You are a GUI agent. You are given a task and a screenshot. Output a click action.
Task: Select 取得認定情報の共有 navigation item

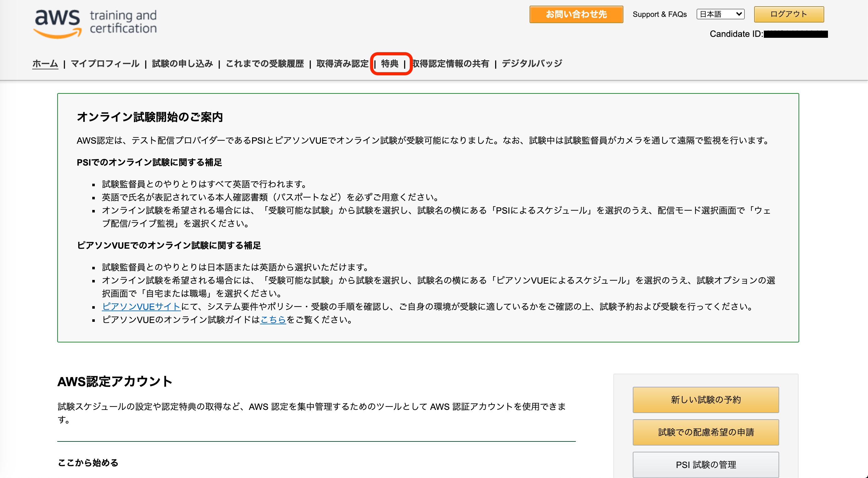450,63
